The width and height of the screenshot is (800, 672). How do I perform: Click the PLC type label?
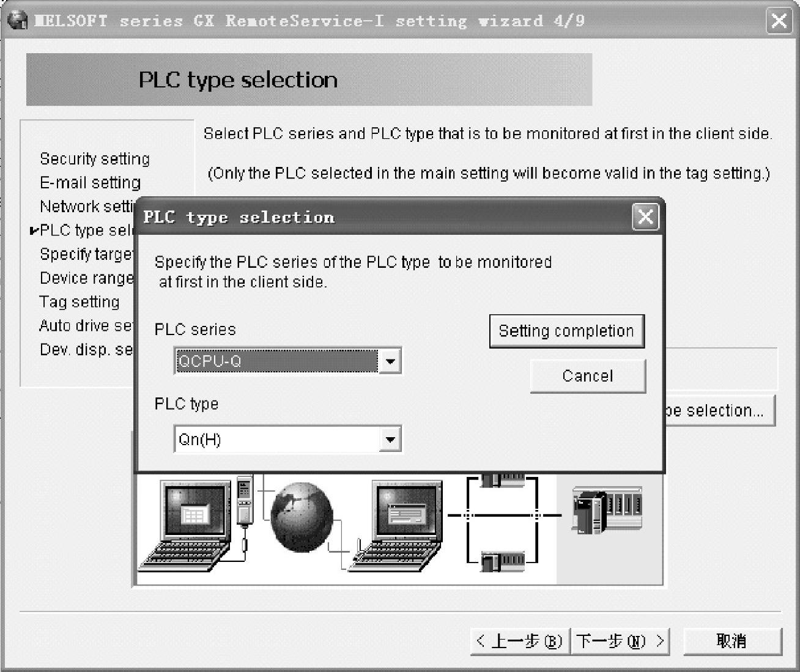click(187, 404)
